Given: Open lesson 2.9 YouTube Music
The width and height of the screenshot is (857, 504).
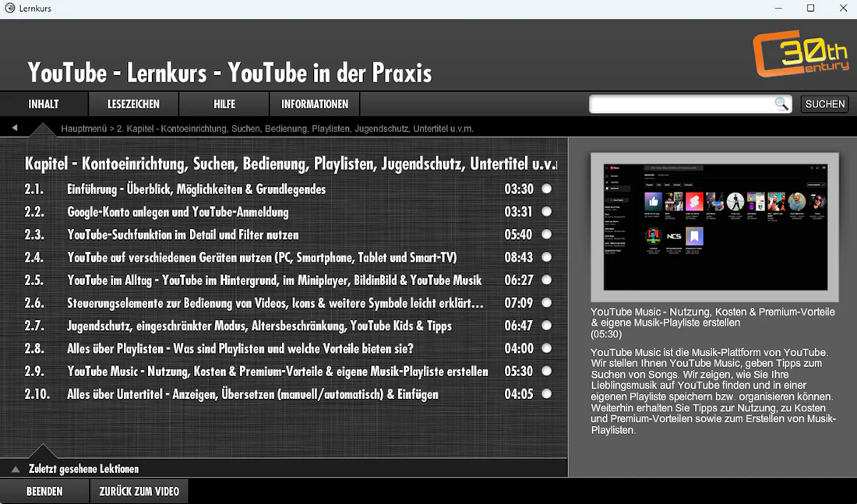Looking at the screenshot, I should click(x=277, y=371).
